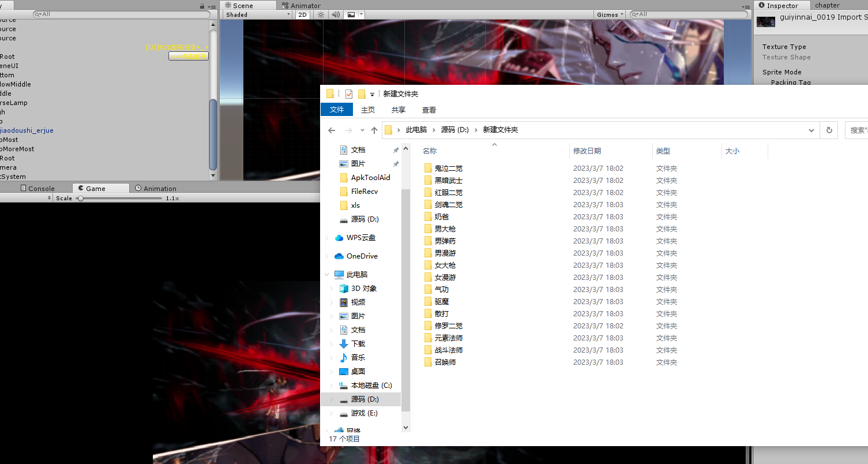Collapse 此电脑 tree node
Viewport: 868px width, 464px height.
point(328,275)
